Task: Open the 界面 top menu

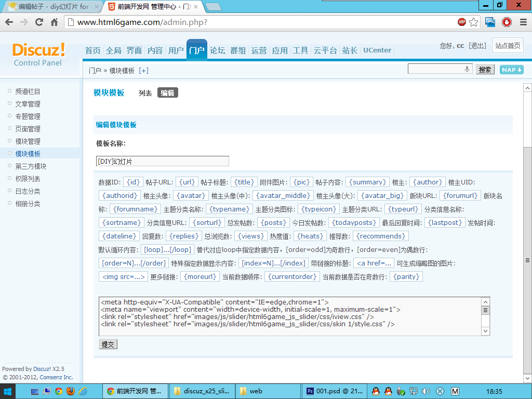Action: [x=134, y=50]
